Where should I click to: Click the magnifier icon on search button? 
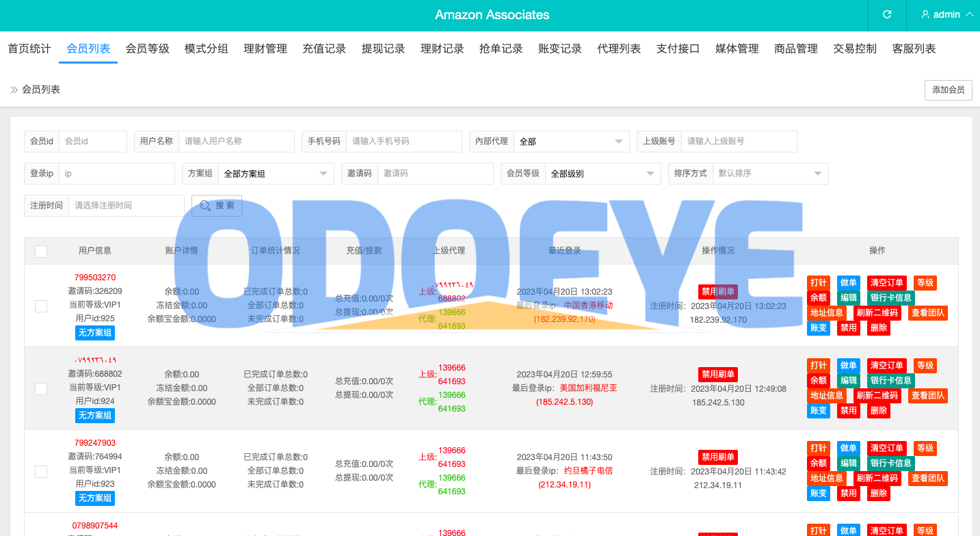[205, 205]
